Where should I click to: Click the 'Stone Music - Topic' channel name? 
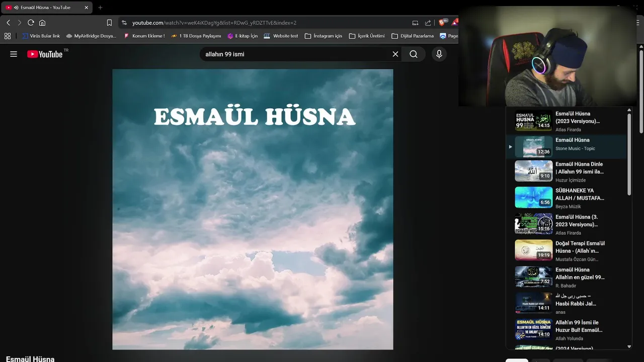(x=575, y=148)
